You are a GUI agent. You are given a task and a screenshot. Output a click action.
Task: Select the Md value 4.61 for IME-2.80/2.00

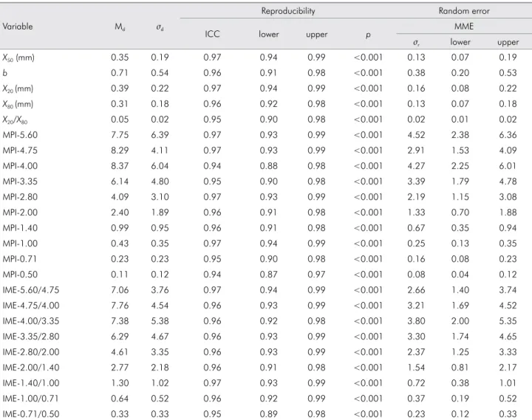[x=120, y=352]
